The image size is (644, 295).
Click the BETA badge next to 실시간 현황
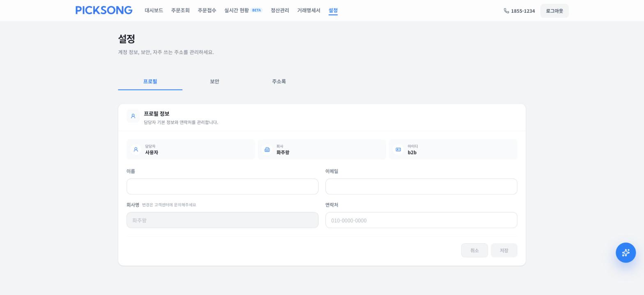tap(257, 10)
